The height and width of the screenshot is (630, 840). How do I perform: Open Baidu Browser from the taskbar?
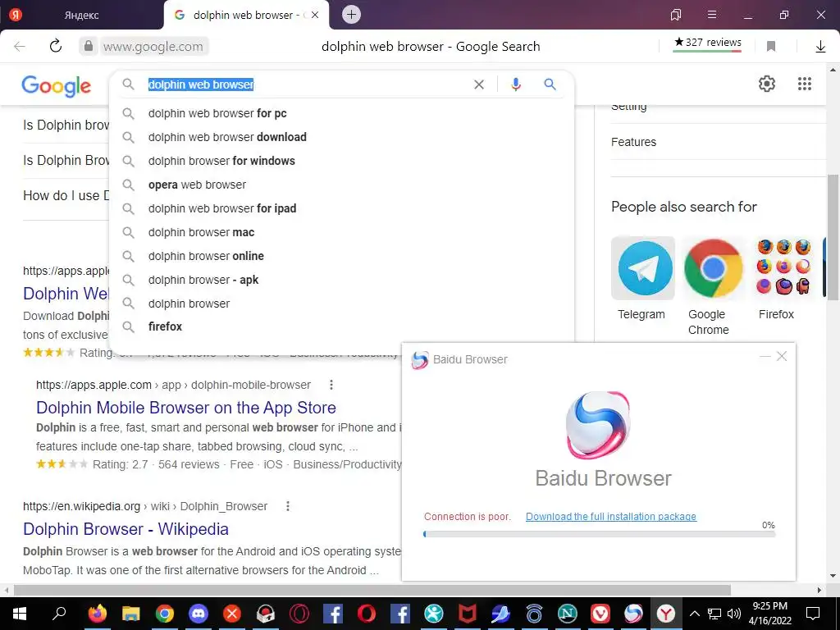tap(634, 614)
